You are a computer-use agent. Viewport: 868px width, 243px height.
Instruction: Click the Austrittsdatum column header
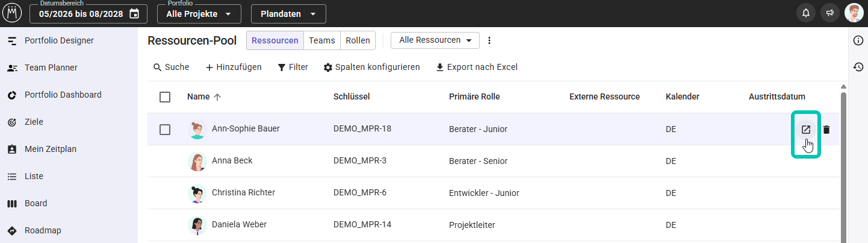pos(777,96)
